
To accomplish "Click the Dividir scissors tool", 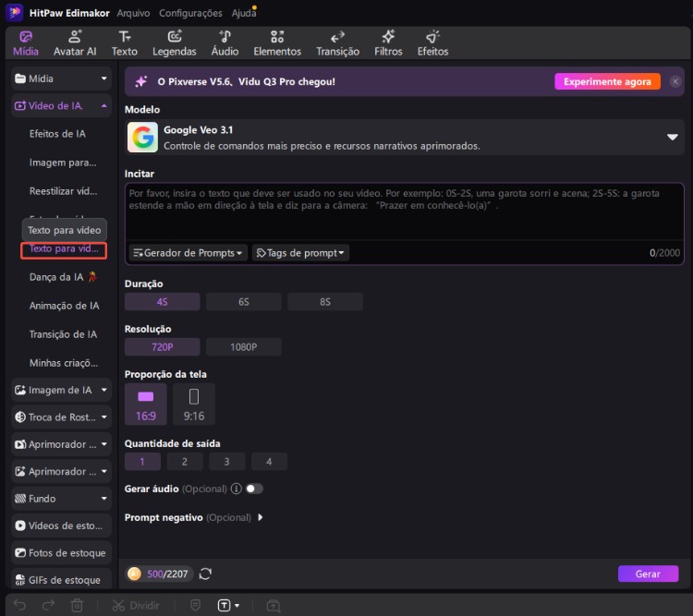I will click(x=135, y=606).
